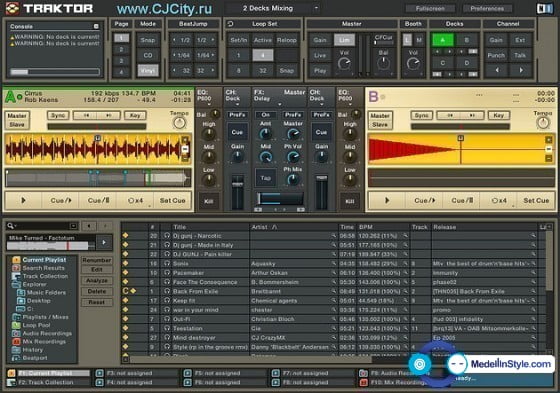Screen dimensions: 560x393
Task: Toggle deck B Sync
Action: click(421, 115)
